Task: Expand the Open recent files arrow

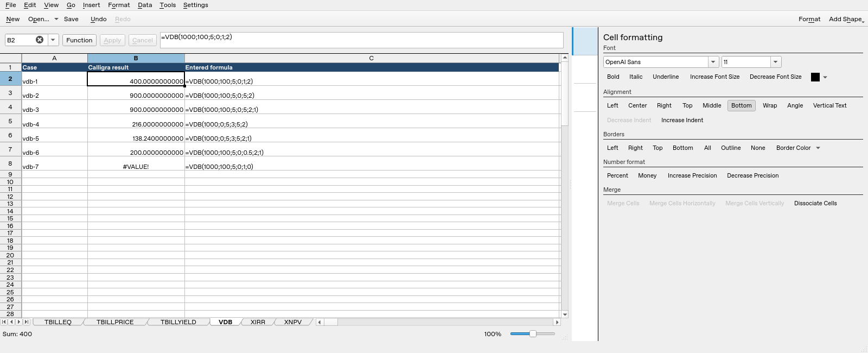Action: [x=56, y=19]
